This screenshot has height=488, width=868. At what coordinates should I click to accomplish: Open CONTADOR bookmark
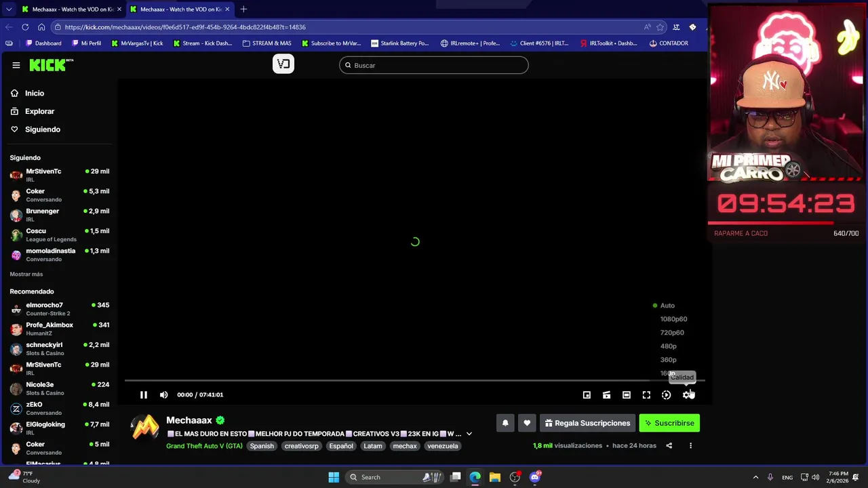pyautogui.click(x=669, y=43)
